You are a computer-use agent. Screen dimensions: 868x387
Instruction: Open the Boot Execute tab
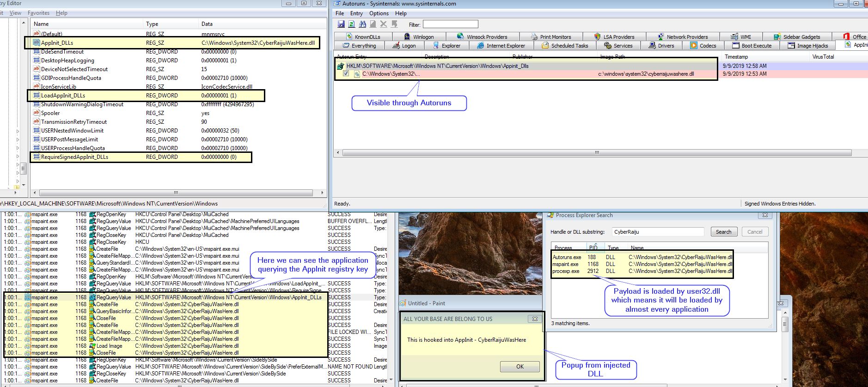pos(752,46)
